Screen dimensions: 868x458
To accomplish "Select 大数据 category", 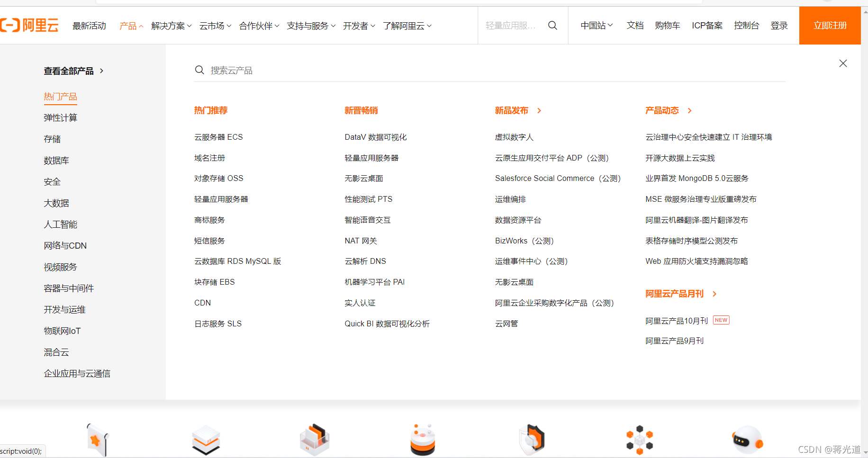I will click(56, 203).
